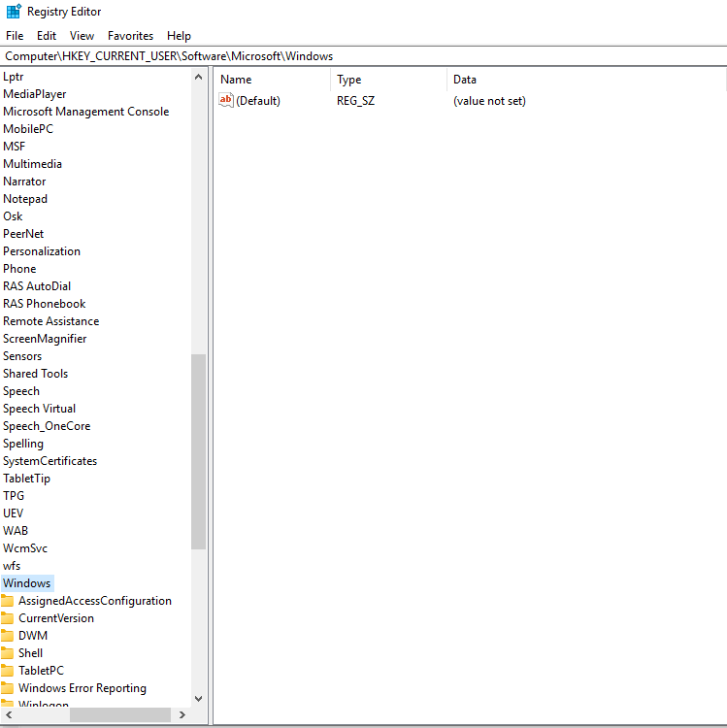Viewport: 727px width, 728px height.
Task: Select the wfs key
Action: click(12, 566)
